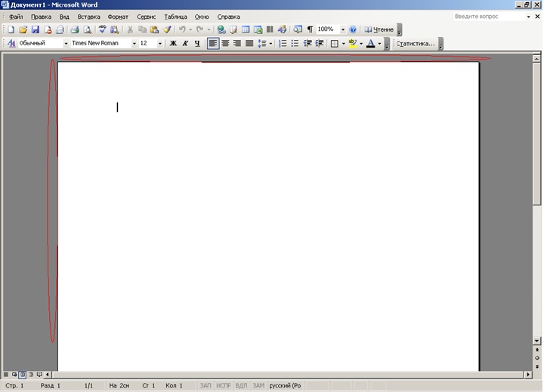Open a file with the folder icon
544x392 pixels.
[x=23, y=29]
